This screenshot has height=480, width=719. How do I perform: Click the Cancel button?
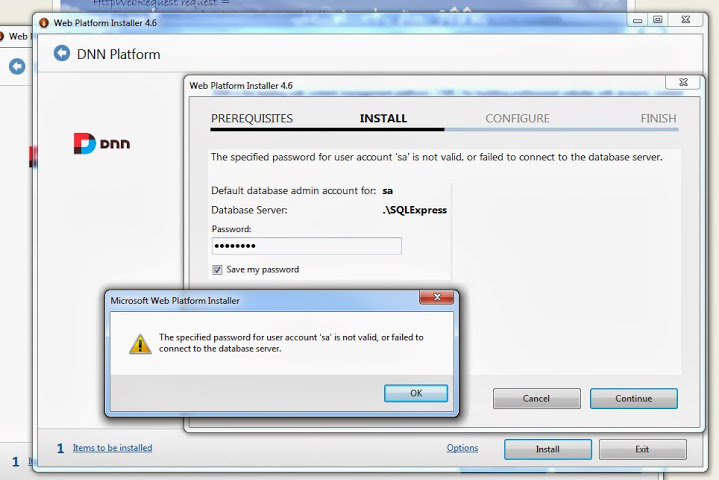[536, 398]
